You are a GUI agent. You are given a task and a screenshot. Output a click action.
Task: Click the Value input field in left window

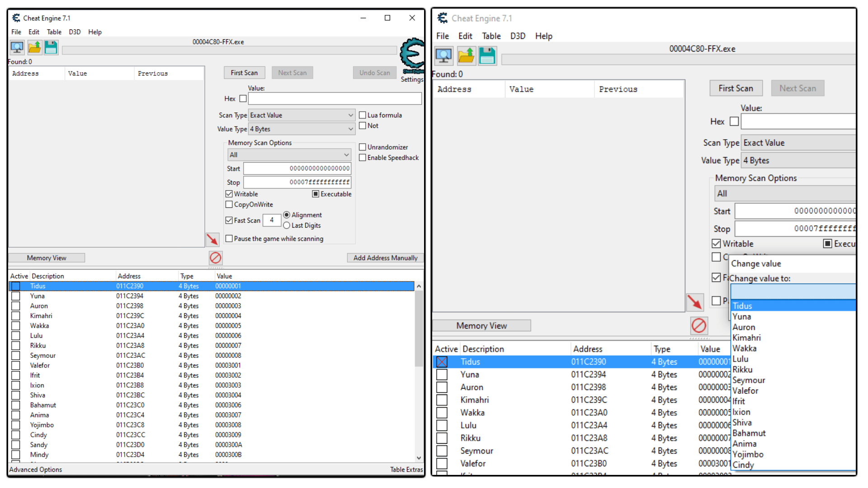point(335,99)
